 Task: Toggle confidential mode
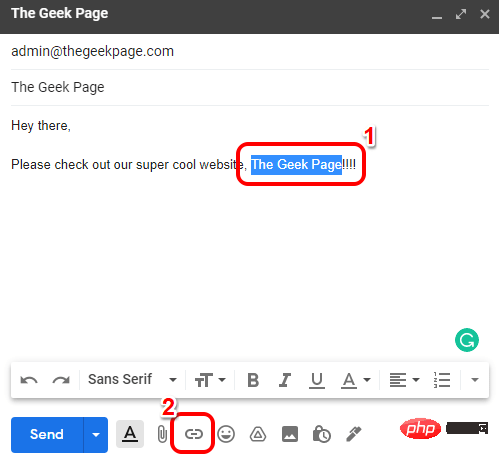pyautogui.click(x=322, y=434)
